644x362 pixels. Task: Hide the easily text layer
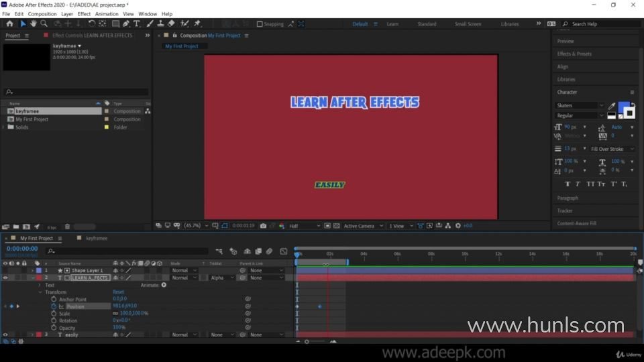click(x=5, y=335)
